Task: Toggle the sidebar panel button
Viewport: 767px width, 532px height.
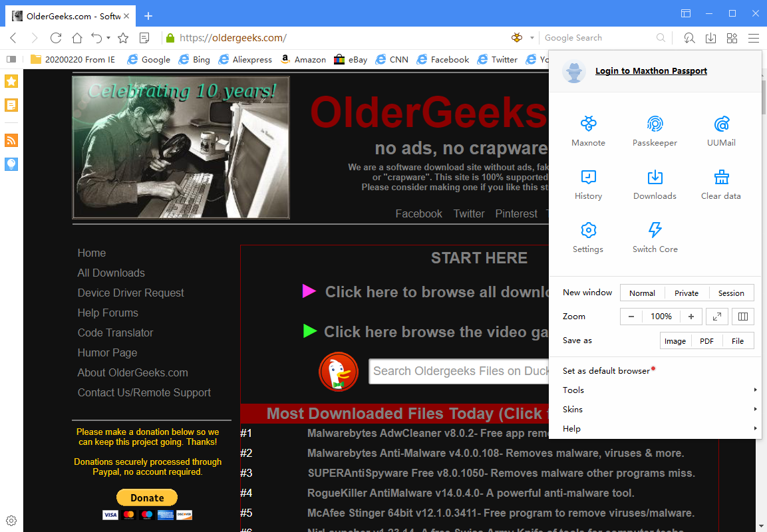Action: 11,59
